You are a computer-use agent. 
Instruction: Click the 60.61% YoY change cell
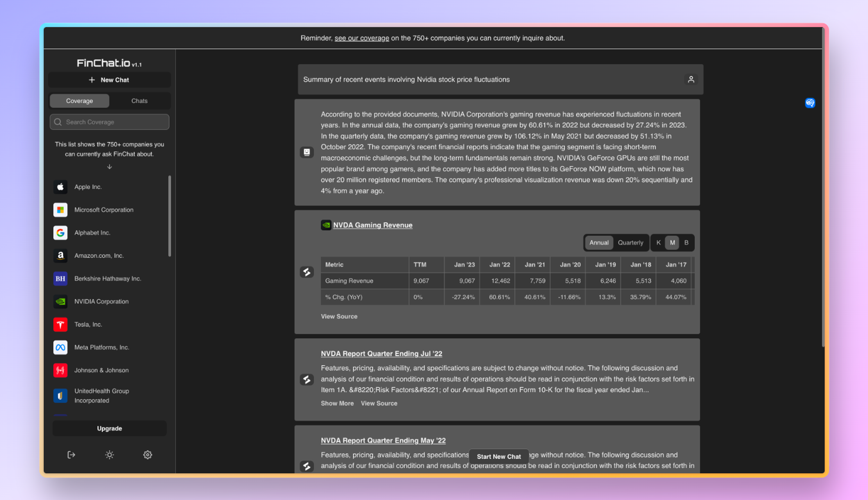tap(497, 297)
